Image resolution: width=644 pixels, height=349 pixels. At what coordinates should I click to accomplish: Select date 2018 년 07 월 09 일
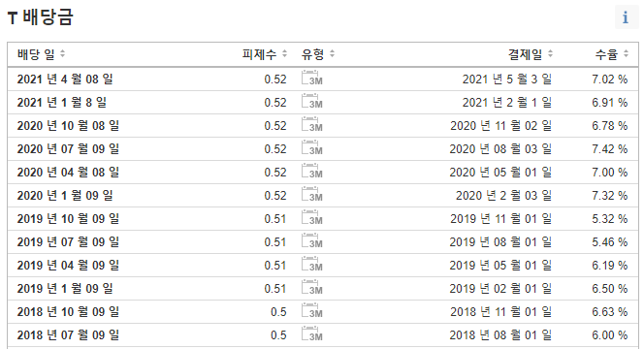68,335
